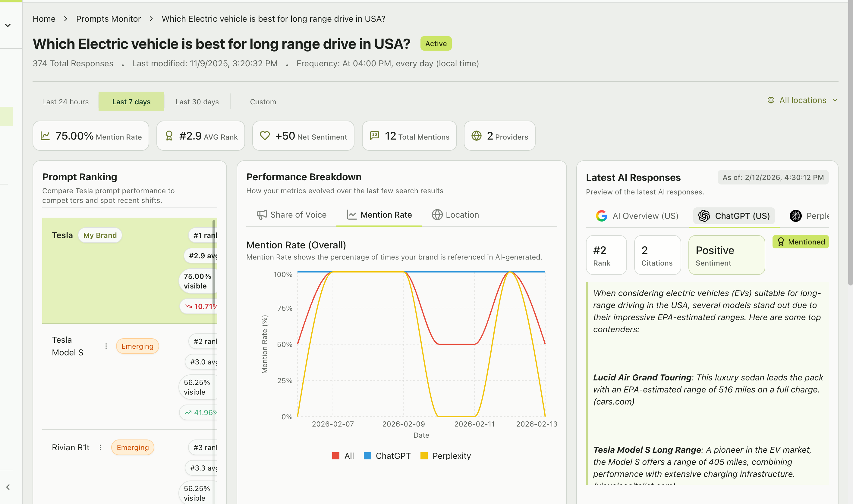This screenshot has height=504, width=853.
Task: Click the yellow Perplexity legend swatch
Action: pyautogui.click(x=424, y=455)
